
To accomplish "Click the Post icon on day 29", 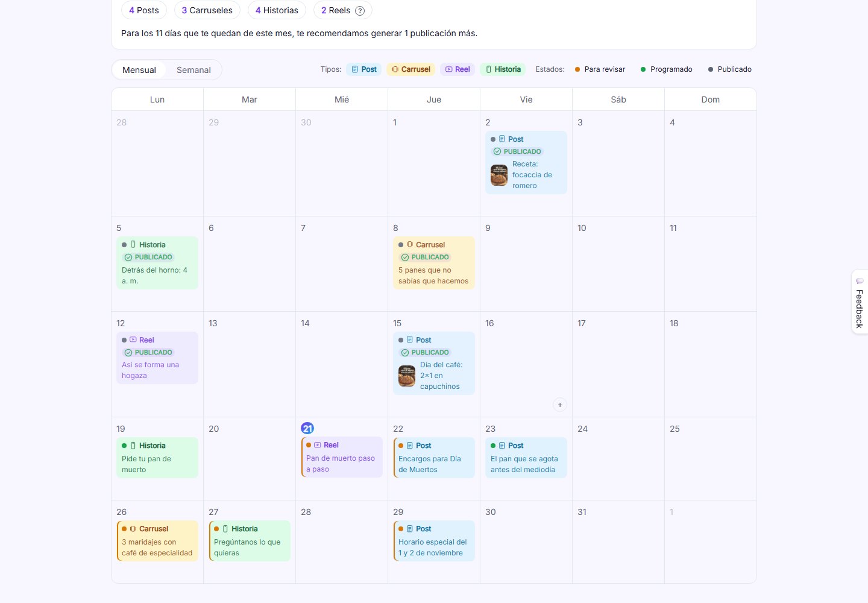I will tap(410, 529).
